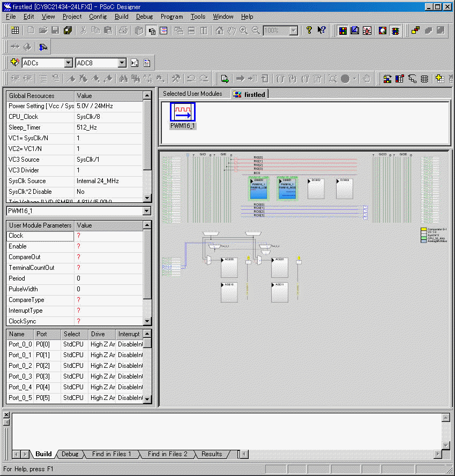Click the Global Resources column header
The image size is (455, 476).
pos(40,96)
